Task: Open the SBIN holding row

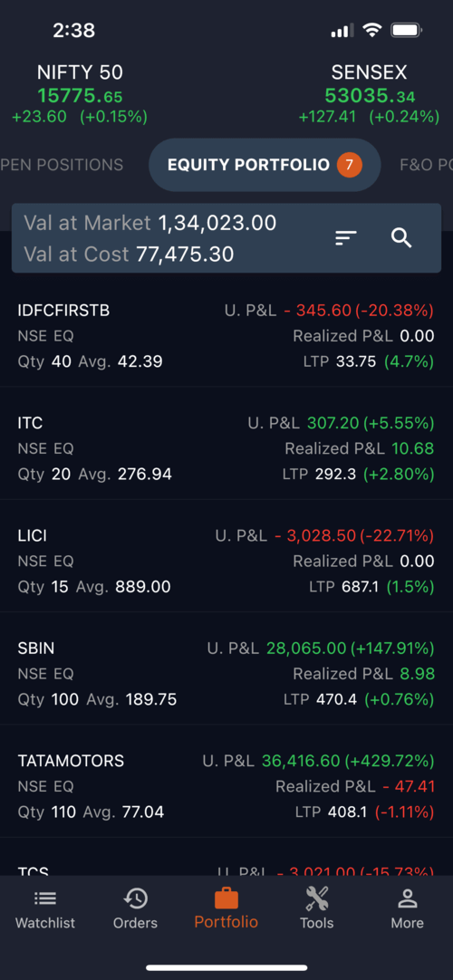Action: 226,673
